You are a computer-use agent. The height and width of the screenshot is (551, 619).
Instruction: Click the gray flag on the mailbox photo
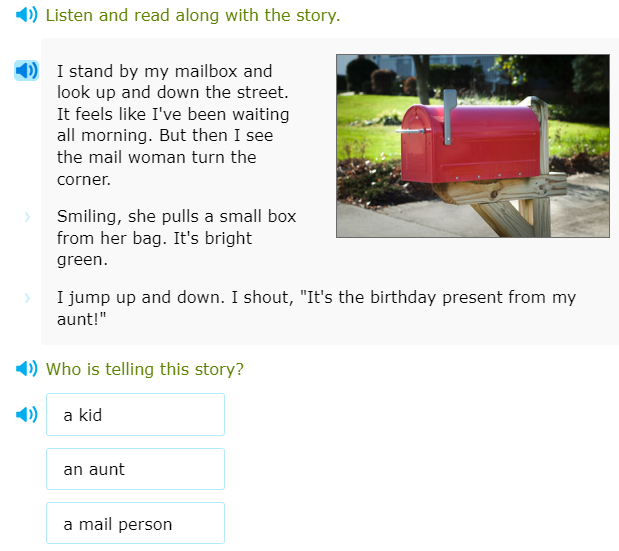449,102
